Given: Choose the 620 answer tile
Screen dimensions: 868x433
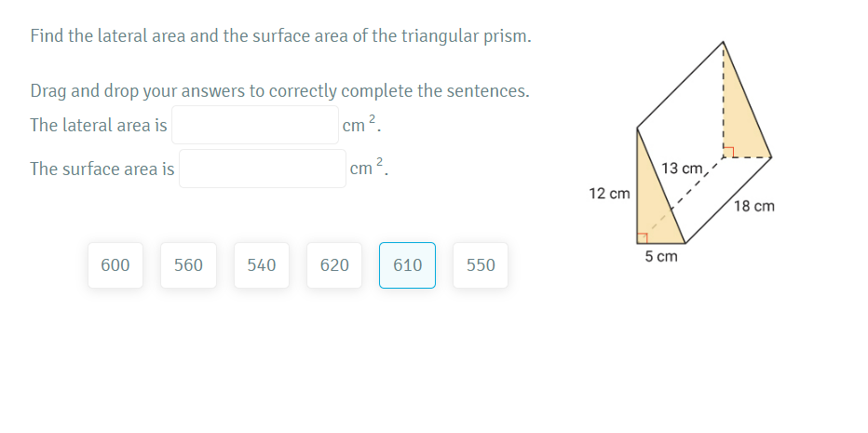Looking at the screenshot, I should coord(334,265).
